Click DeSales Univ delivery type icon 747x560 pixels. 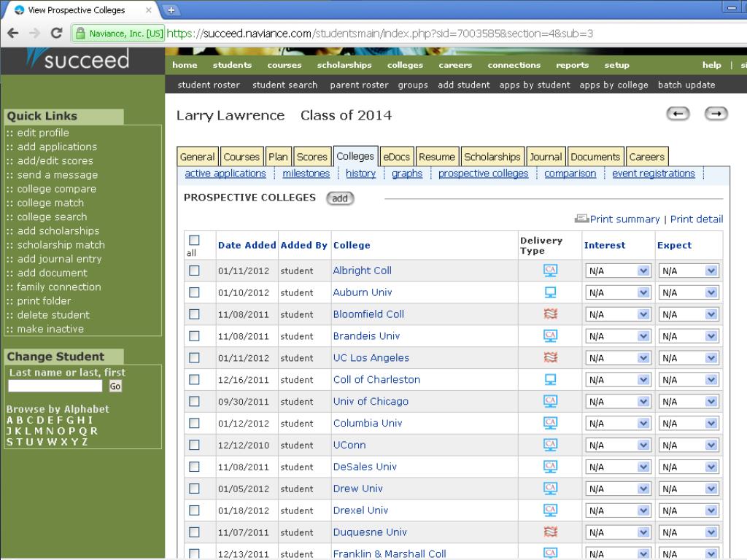coord(550,467)
